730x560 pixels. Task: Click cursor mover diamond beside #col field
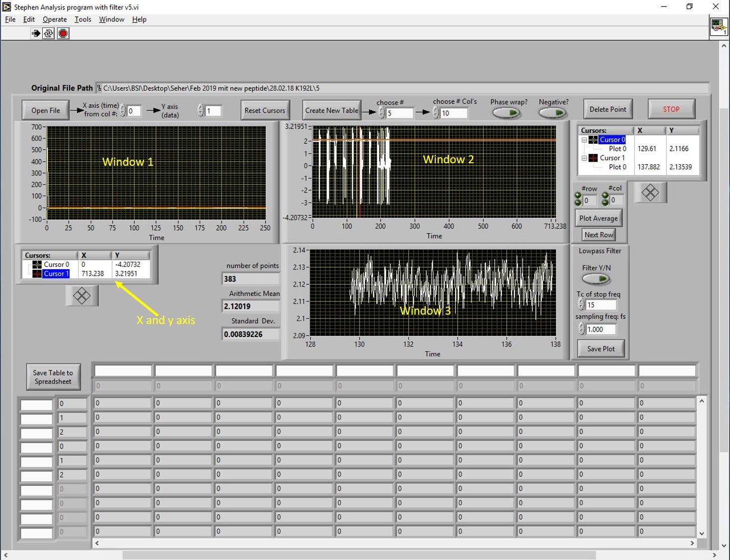pyautogui.click(x=650, y=193)
